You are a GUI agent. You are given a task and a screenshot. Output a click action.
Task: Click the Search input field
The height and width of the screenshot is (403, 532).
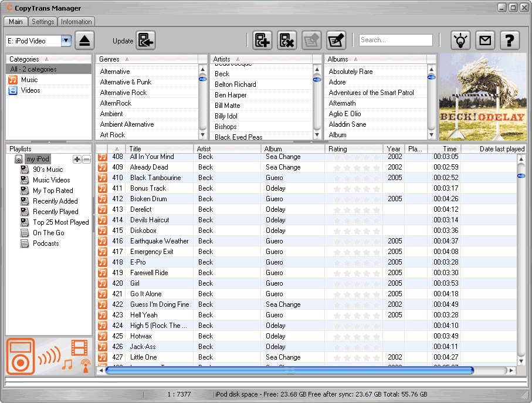(x=395, y=40)
